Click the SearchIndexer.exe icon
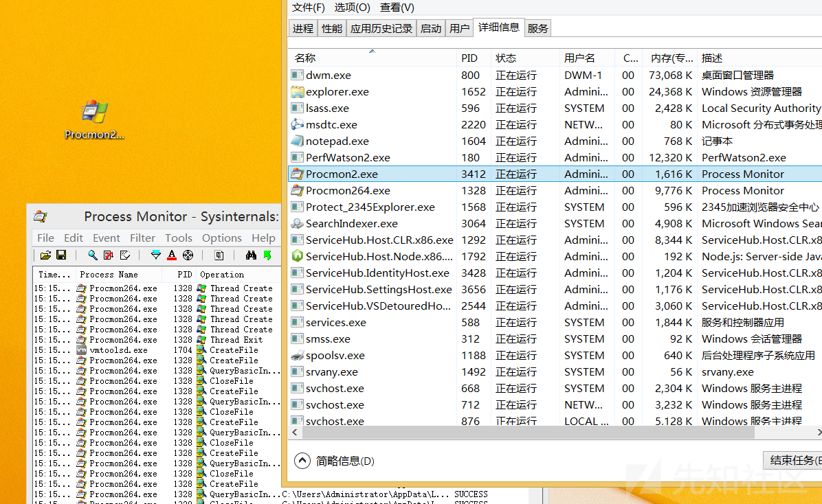 click(297, 223)
